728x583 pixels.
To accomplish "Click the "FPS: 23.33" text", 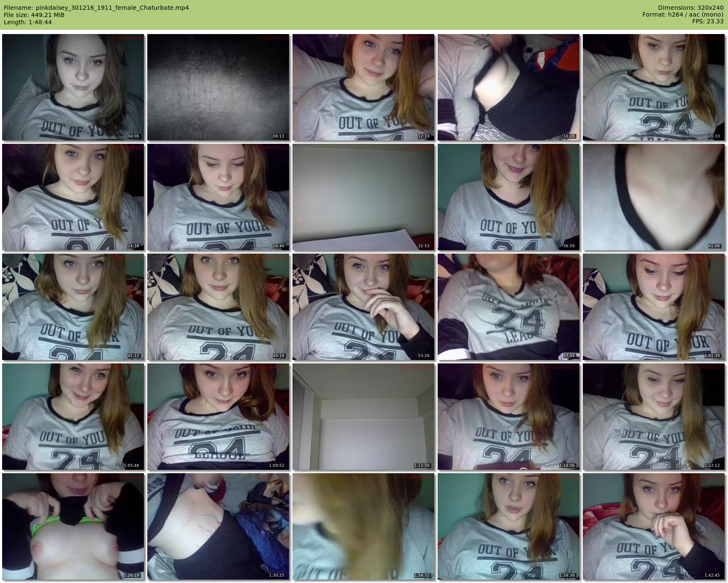I will tap(708, 22).
